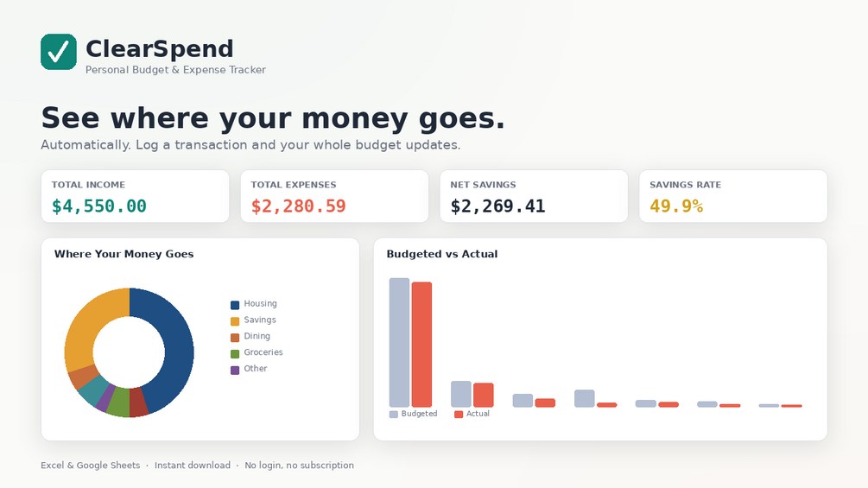Click the Groceries green legend square

point(235,353)
